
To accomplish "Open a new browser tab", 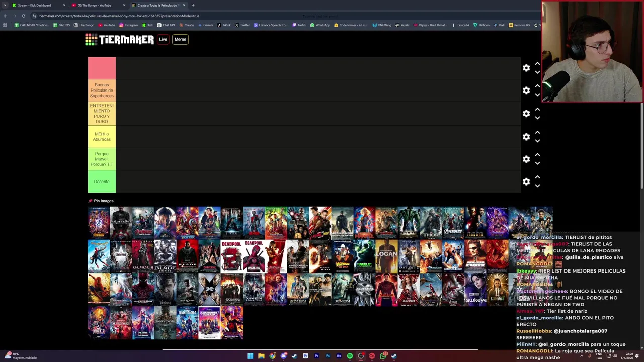I will coord(193,5).
